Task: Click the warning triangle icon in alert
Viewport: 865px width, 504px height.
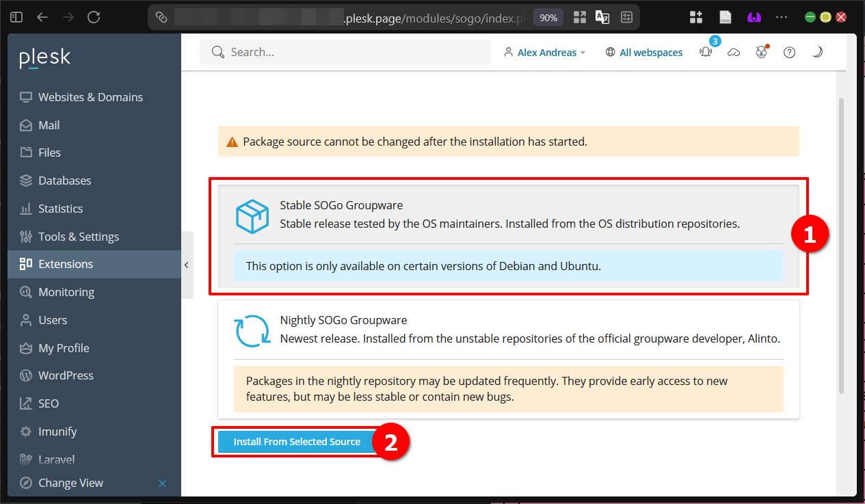Action: pyautogui.click(x=232, y=142)
